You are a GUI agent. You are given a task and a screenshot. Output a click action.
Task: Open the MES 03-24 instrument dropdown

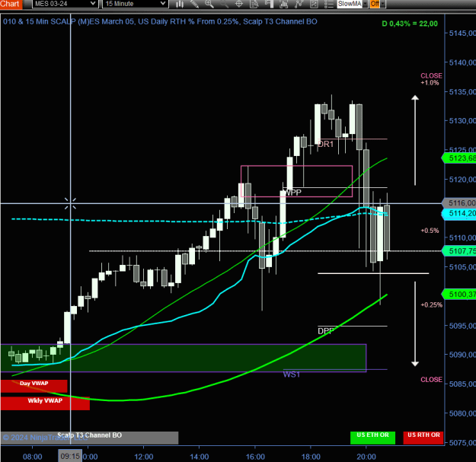[x=65, y=4]
